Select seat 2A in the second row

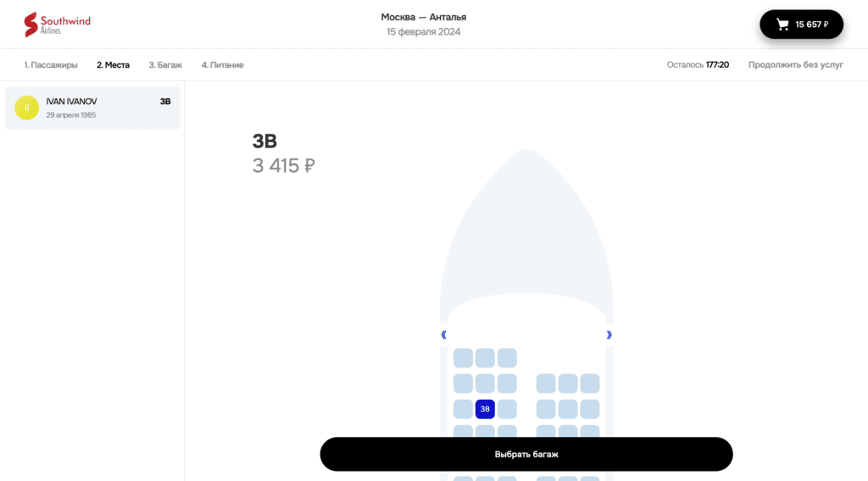(x=463, y=384)
